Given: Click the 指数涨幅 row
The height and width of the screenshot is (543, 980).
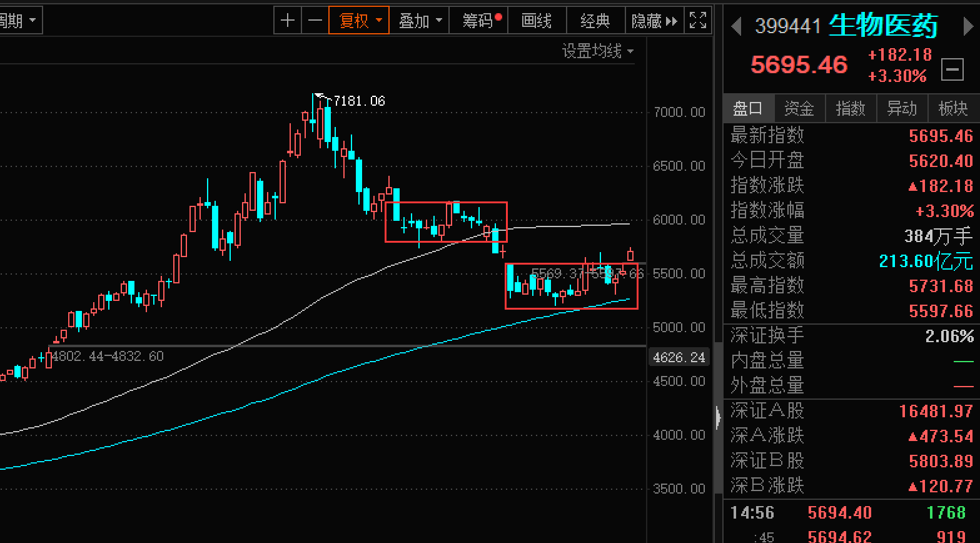Looking at the screenshot, I should click(852, 211).
